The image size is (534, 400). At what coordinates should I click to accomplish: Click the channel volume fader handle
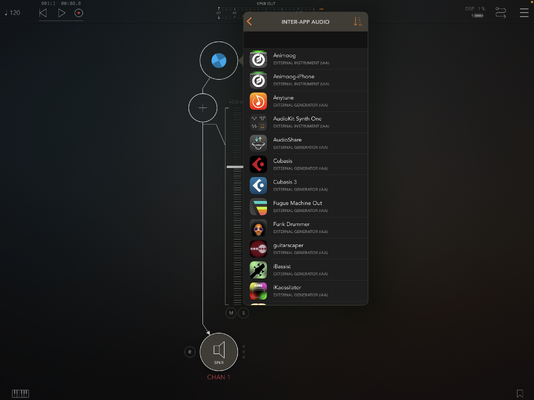click(235, 167)
